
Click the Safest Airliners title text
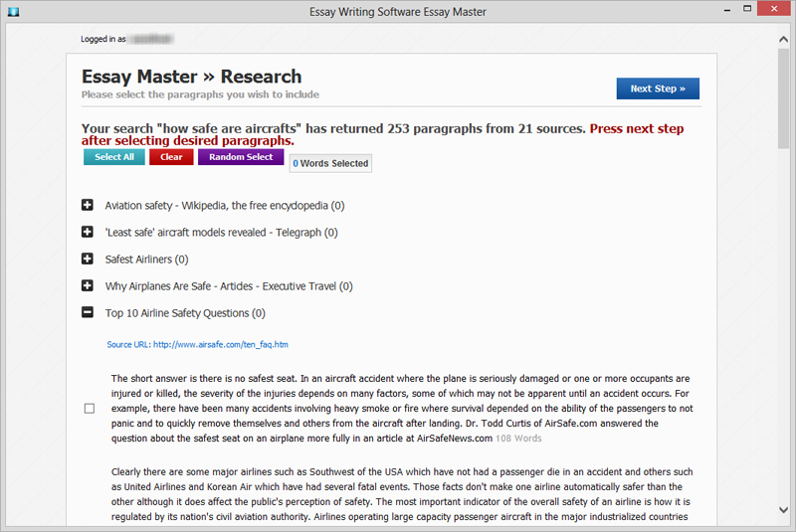coord(146,260)
